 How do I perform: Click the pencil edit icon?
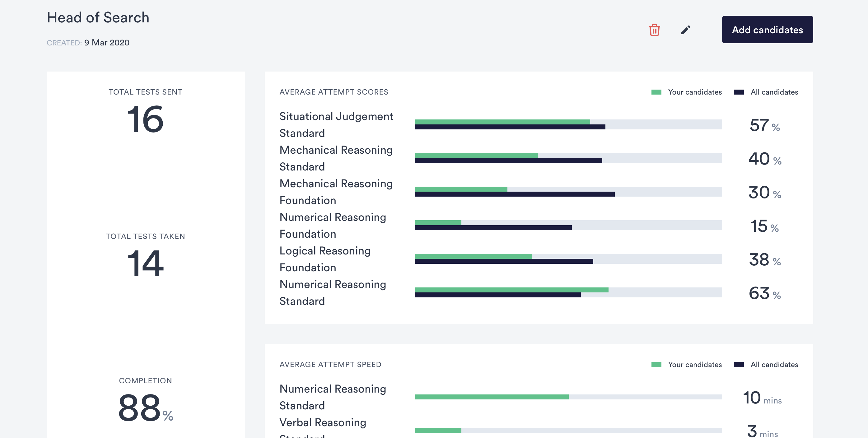tap(685, 30)
